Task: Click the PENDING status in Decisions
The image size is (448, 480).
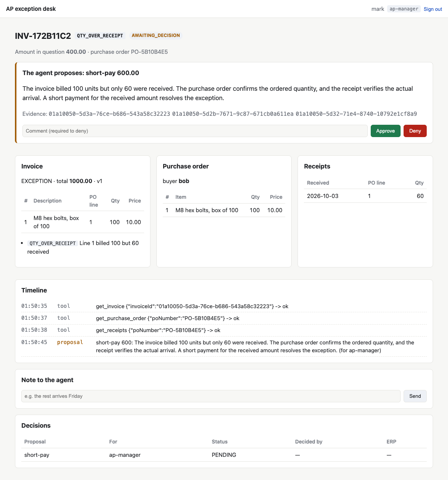Action: [x=224, y=455]
